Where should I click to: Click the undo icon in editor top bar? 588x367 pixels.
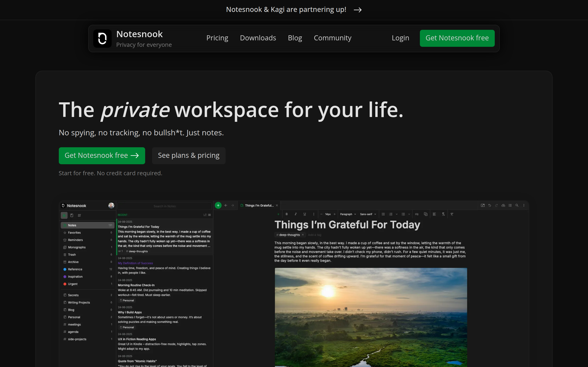489,205
